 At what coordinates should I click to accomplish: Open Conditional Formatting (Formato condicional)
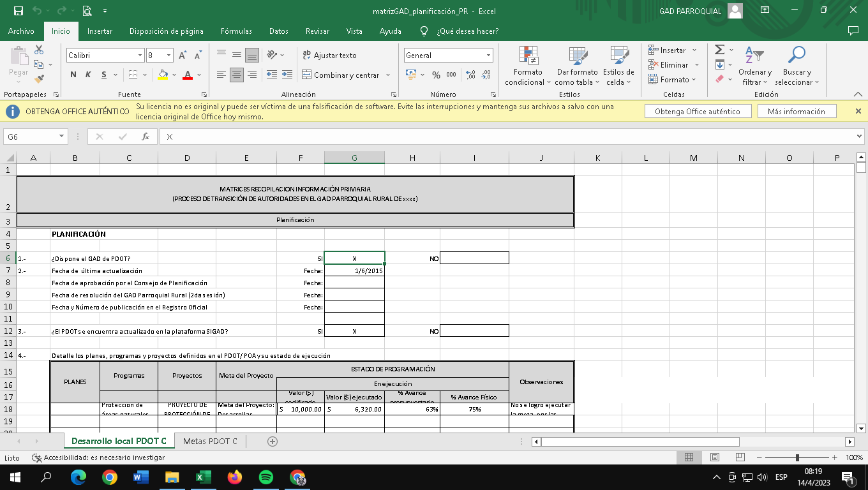pos(528,66)
